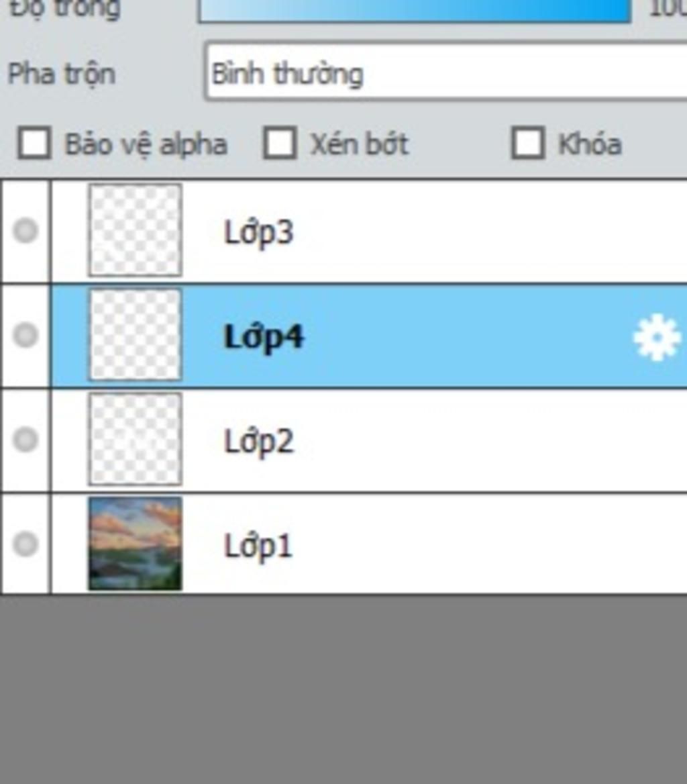Select the Lớp2 layer by name
The height and width of the screenshot is (784, 687).
[x=258, y=442]
